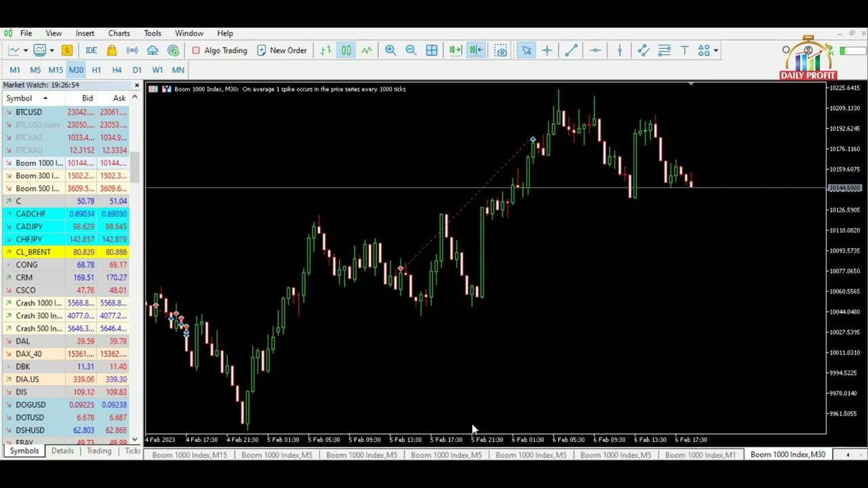Open the MetaEditor IDE
The image size is (868, 488).
91,50
